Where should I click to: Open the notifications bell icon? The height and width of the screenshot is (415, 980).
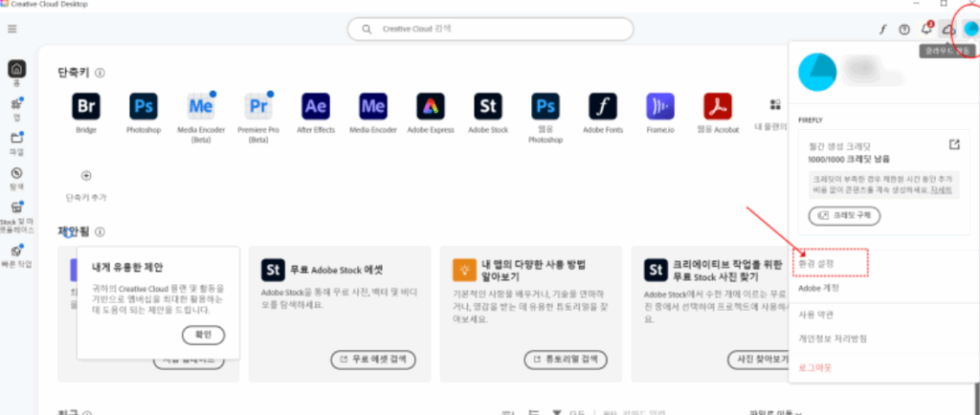(x=926, y=29)
